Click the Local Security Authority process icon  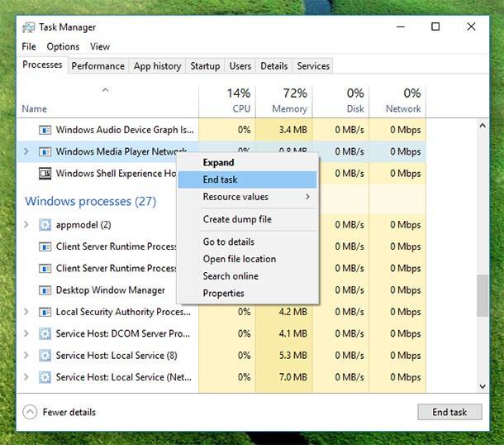[45, 312]
